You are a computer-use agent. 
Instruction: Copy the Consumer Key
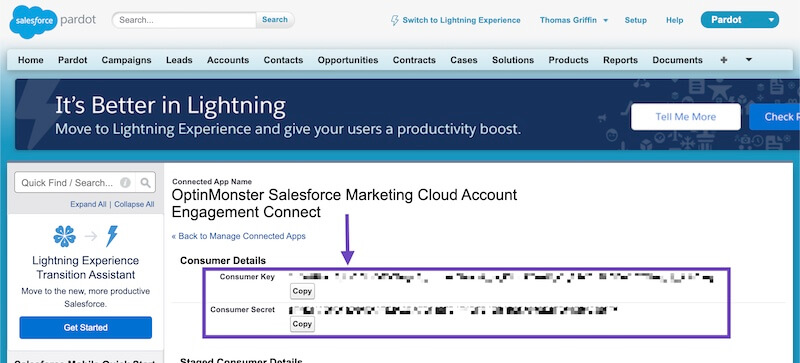[302, 291]
